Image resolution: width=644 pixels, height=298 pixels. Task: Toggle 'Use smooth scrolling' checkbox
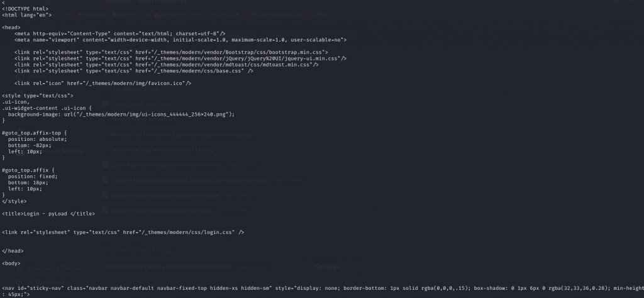click(x=106, y=102)
